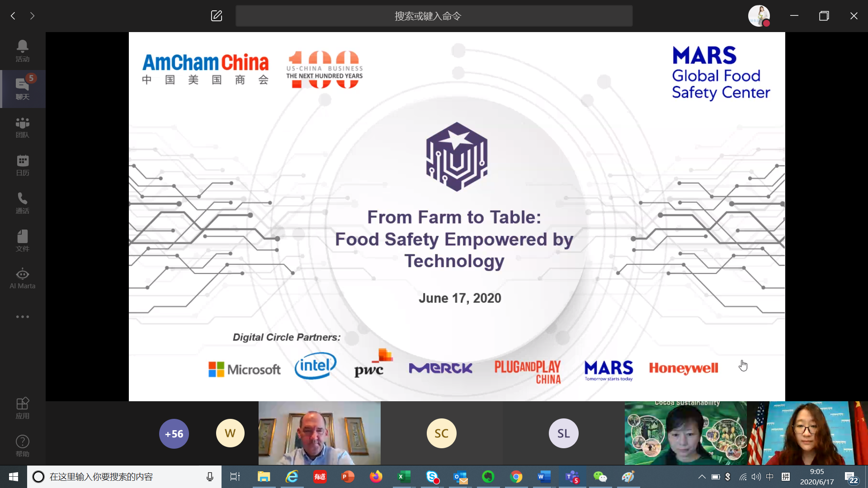Open the 日历 calendar

[23, 165]
